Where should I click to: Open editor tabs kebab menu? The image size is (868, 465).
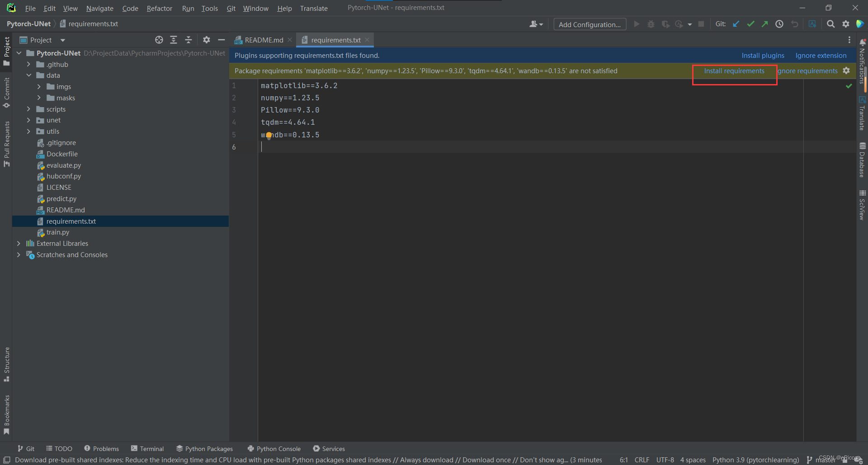tap(849, 40)
